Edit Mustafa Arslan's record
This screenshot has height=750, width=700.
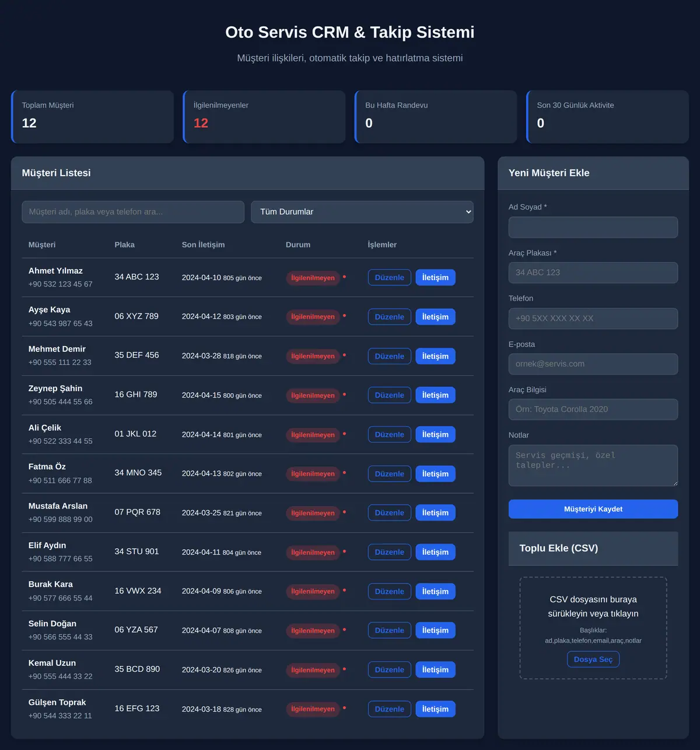pyautogui.click(x=390, y=513)
